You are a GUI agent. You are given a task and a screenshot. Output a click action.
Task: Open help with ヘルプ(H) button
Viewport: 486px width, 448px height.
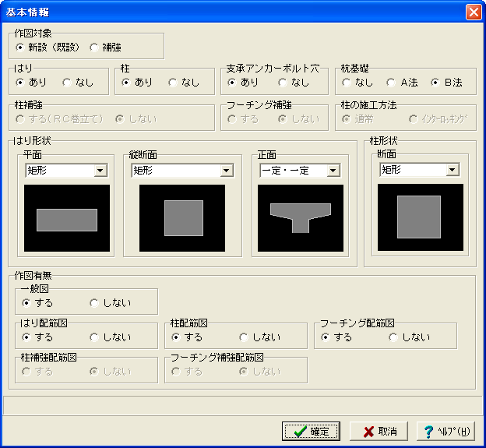coord(445,431)
